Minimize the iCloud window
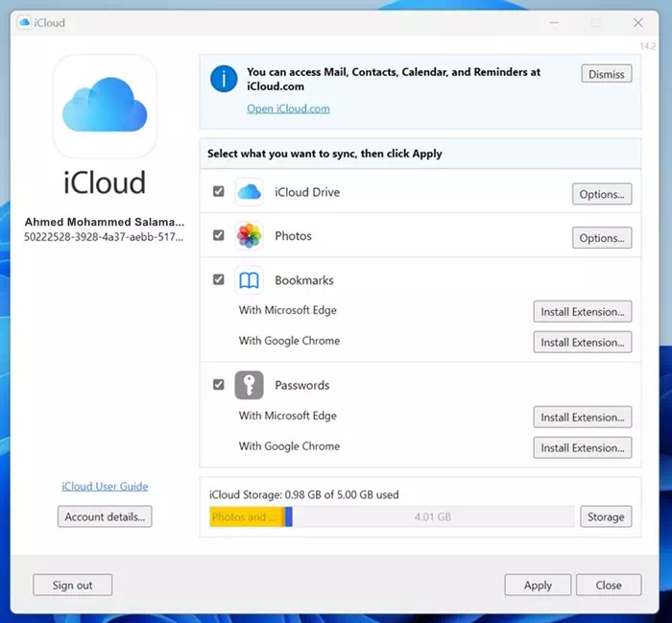The width and height of the screenshot is (672, 623). coord(554,23)
